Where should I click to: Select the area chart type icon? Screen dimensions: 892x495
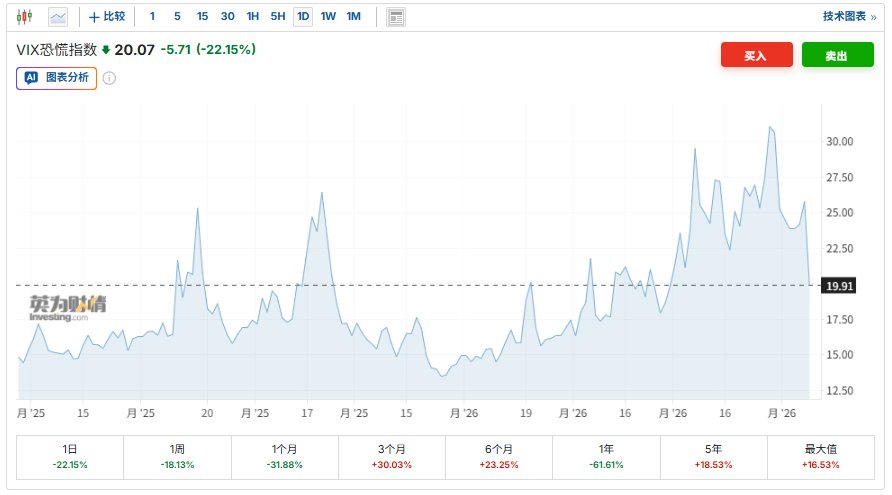point(58,17)
